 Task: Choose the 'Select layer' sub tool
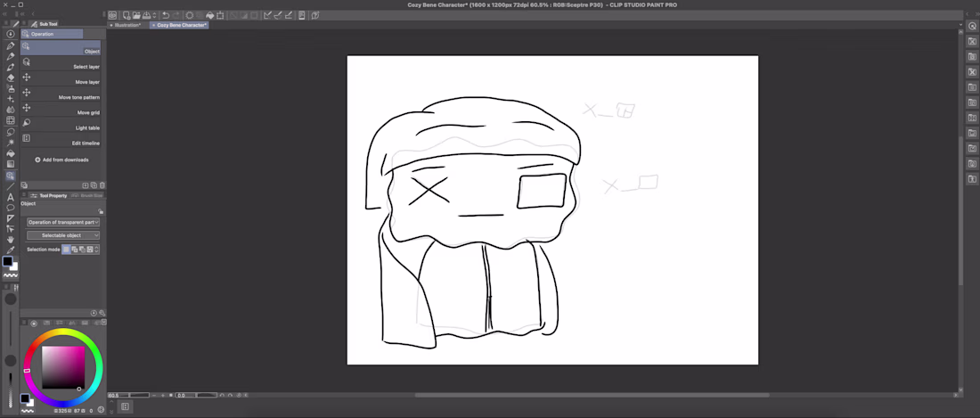click(x=61, y=63)
